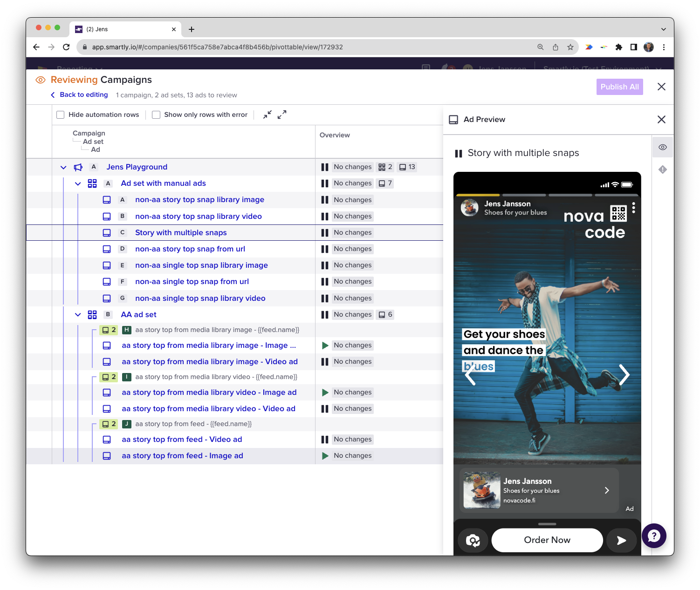Close the Reviewing Campaigns view

click(661, 87)
